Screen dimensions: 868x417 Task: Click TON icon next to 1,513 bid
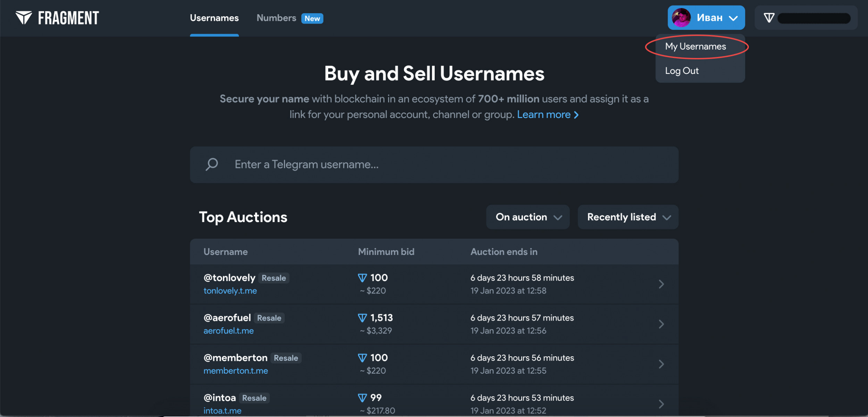(362, 318)
